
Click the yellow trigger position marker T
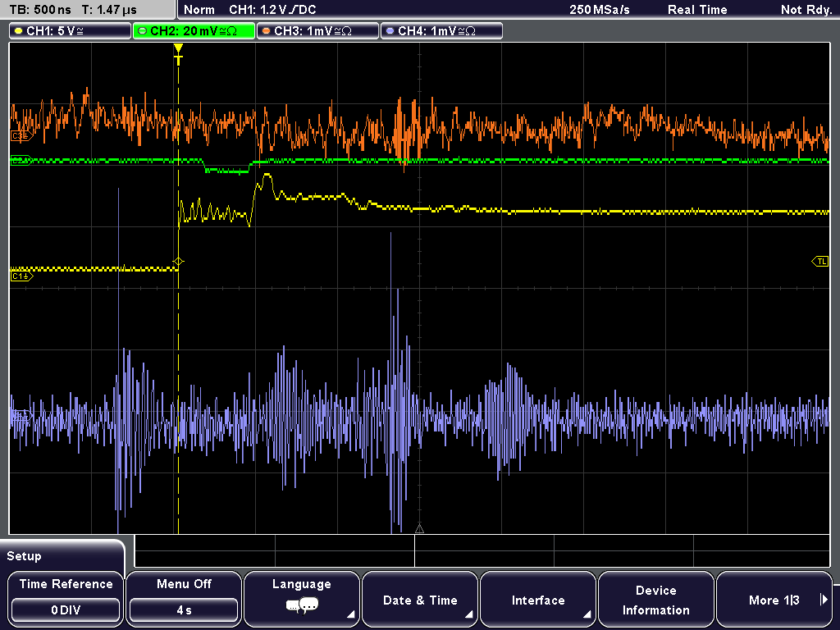tap(178, 55)
